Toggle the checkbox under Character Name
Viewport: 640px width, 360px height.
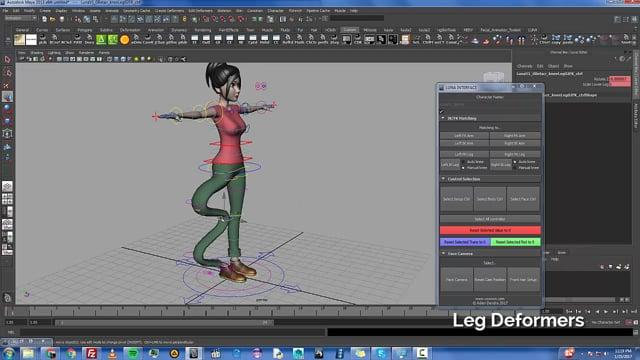click(x=442, y=111)
